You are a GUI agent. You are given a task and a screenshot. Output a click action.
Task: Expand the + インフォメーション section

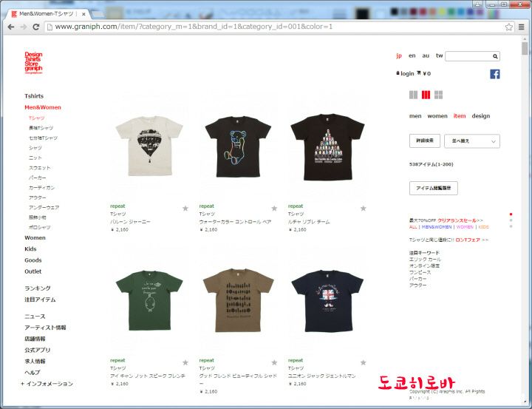point(47,384)
